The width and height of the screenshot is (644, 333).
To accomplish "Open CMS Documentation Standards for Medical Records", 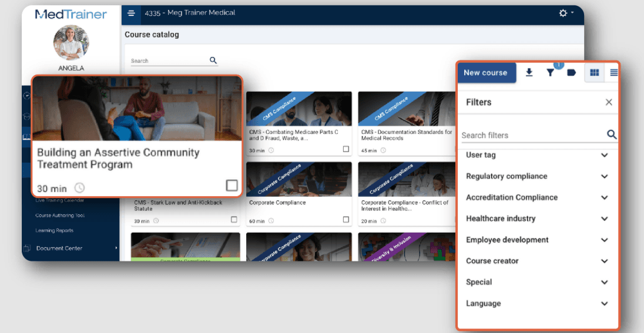I will [x=407, y=135].
